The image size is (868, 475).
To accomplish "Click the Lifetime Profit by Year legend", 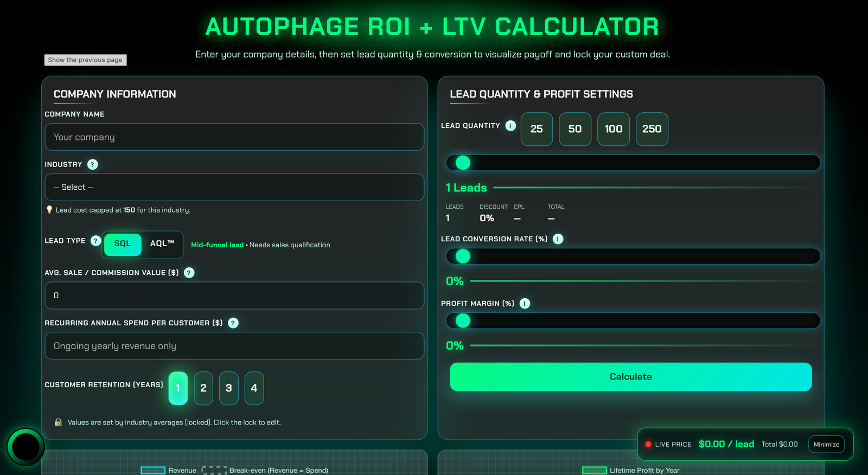I will [x=631, y=470].
